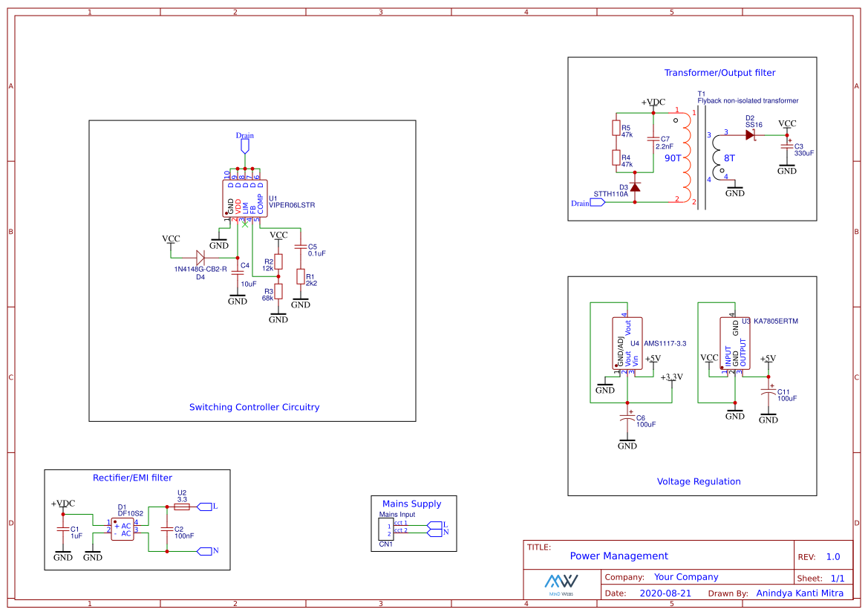Click the flyback transformer T1 core

tap(702, 157)
